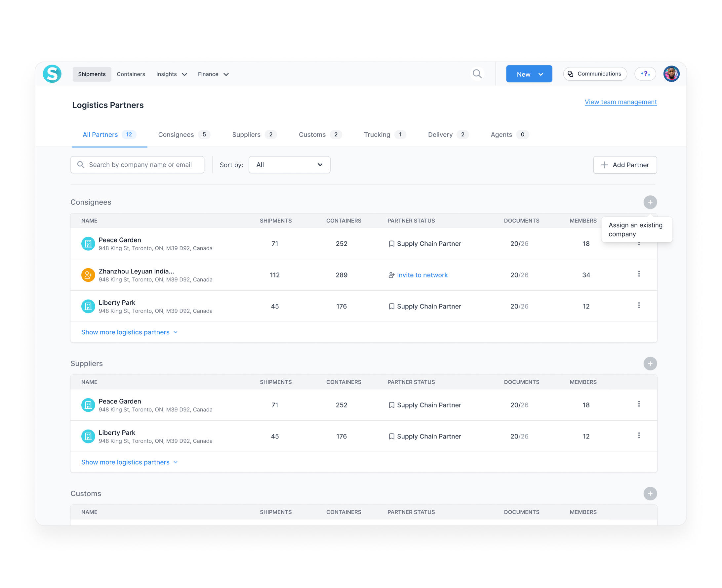Follow the View team management link

click(x=621, y=102)
